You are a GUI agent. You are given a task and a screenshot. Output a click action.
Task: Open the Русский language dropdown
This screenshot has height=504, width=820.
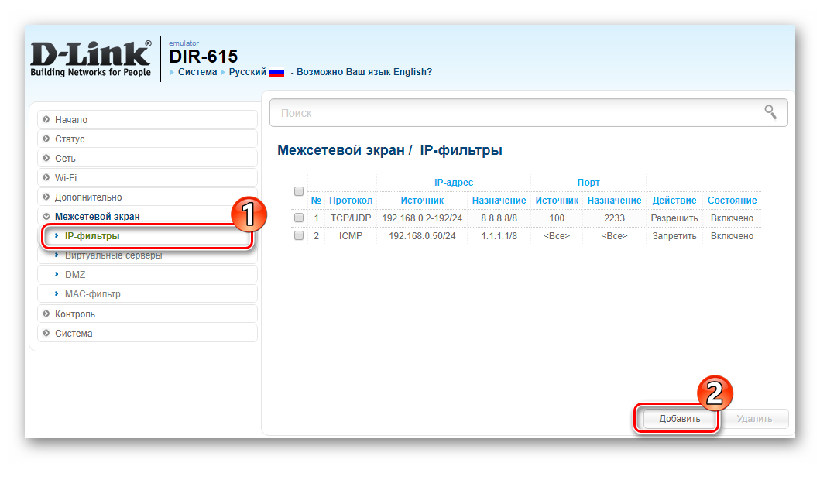pyautogui.click(x=247, y=72)
